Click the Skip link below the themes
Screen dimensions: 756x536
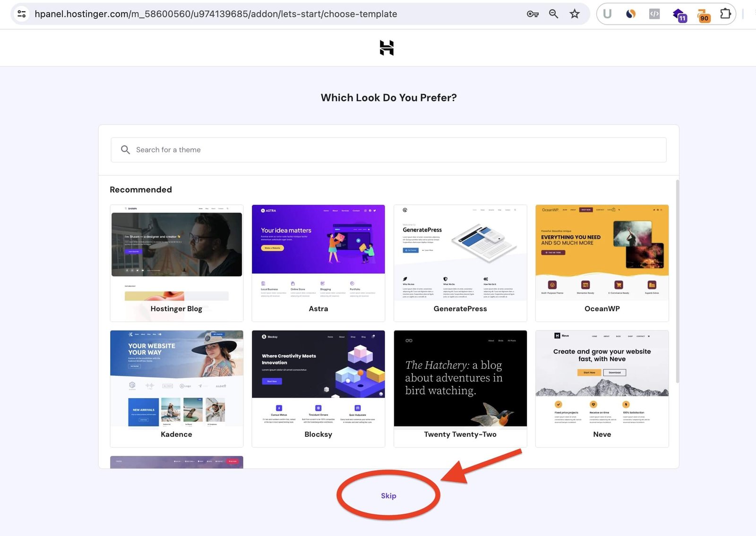point(388,496)
